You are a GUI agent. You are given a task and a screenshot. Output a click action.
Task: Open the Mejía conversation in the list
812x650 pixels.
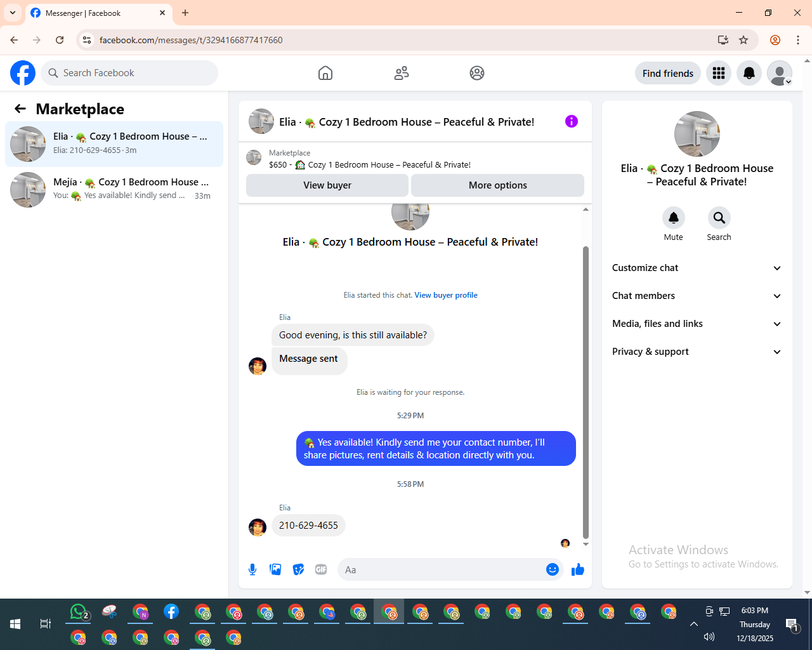click(x=114, y=190)
